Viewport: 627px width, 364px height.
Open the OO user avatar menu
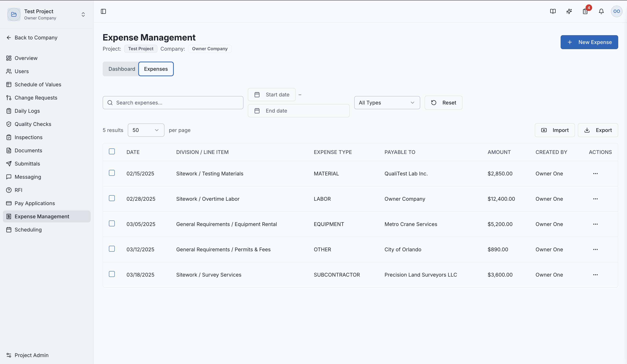click(617, 11)
